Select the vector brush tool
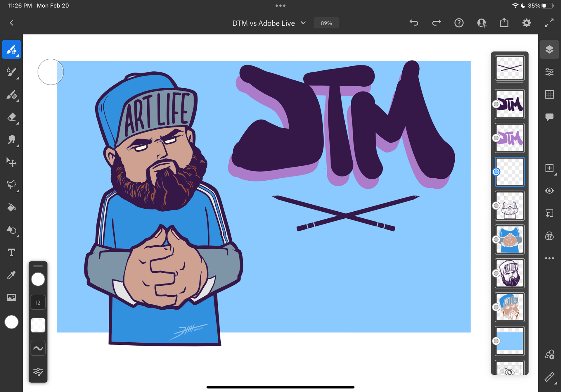Image resolution: width=561 pixels, height=392 pixels. (x=11, y=95)
